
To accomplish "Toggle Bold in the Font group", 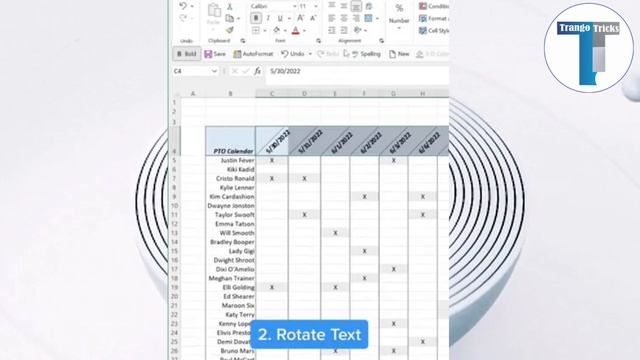I will (x=256, y=18).
